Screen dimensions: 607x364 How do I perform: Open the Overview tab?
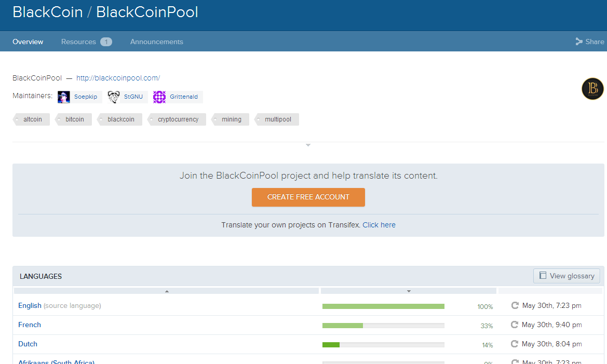point(28,42)
